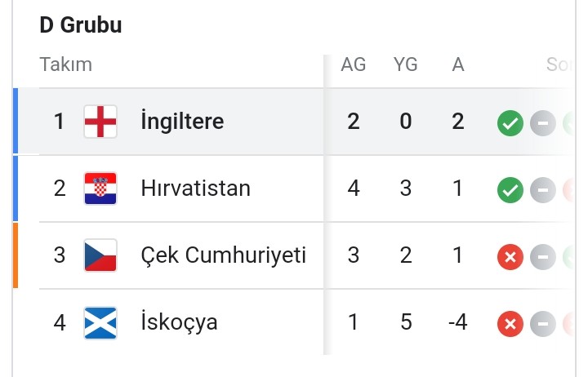Screen dimensions: 588x377
Task: Click the England flag icon
Action: pos(100,122)
